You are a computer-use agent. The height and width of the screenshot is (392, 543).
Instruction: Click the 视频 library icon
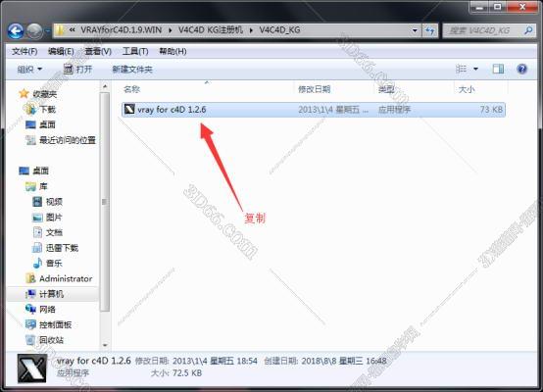(x=37, y=202)
